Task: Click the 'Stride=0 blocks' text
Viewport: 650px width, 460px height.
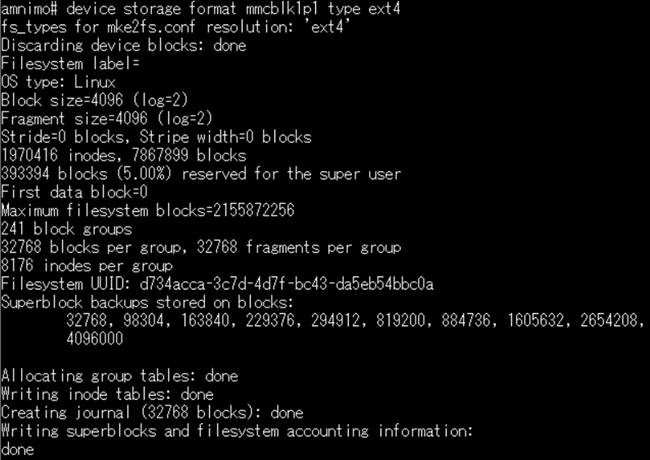Action: [62, 137]
